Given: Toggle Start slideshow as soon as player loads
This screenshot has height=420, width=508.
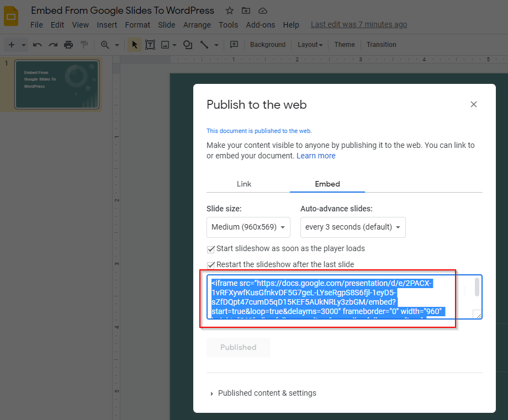Looking at the screenshot, I should tap(211, 249).
